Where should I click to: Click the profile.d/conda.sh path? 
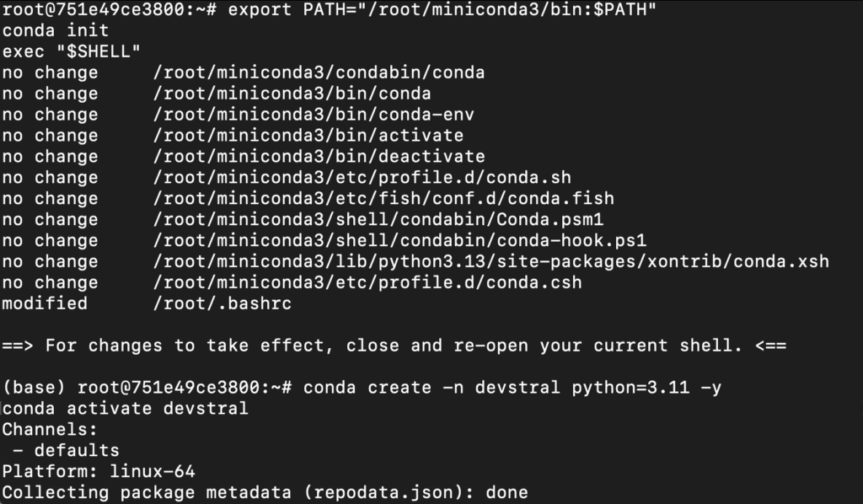coord(362,177)
